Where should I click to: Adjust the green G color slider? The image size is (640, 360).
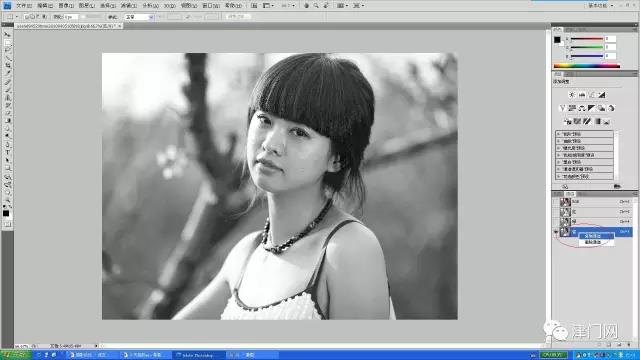click(587, 47)
